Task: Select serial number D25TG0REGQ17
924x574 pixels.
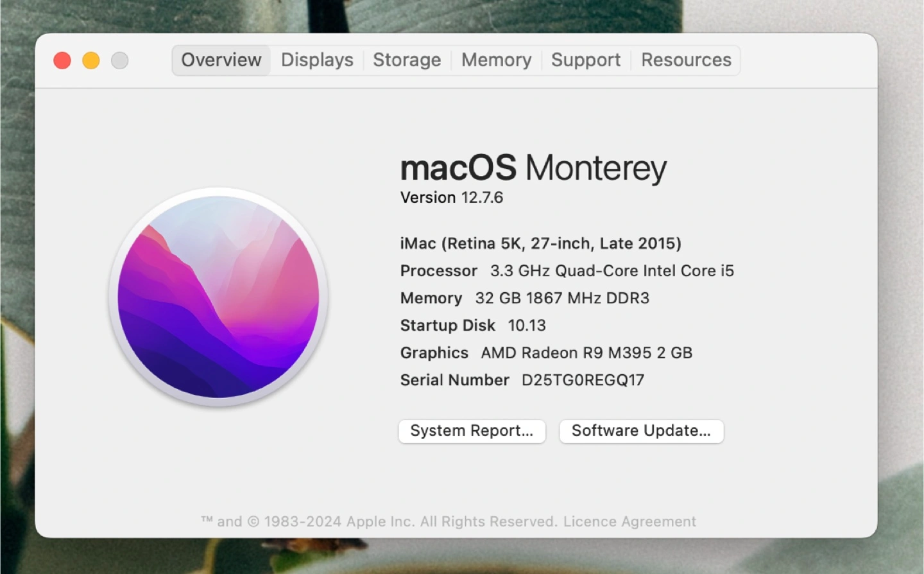Action: click(x=583, y=380)
